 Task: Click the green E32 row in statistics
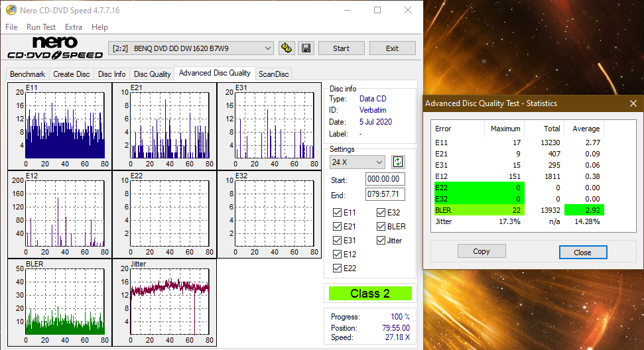pyautogui.click(x=479, y=199)
